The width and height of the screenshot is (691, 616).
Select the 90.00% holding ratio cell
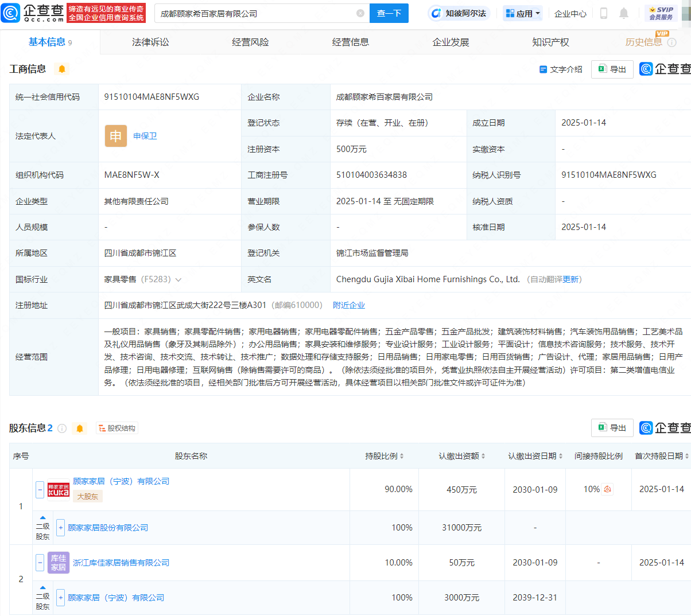coord(398,489)
